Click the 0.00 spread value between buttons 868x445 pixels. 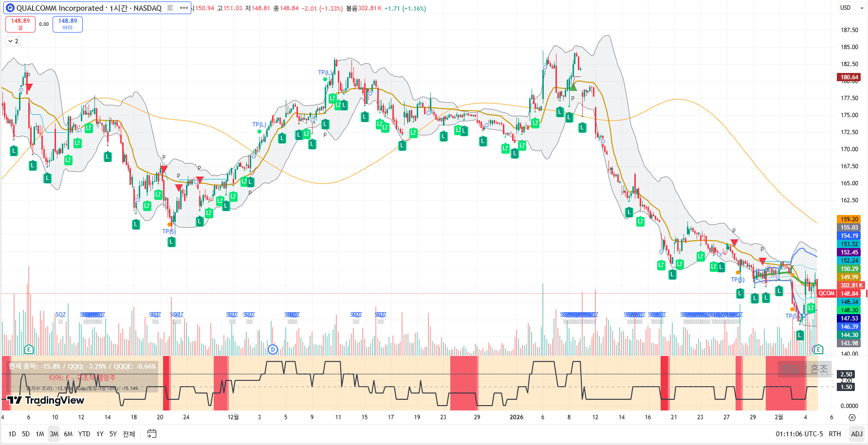44,24
